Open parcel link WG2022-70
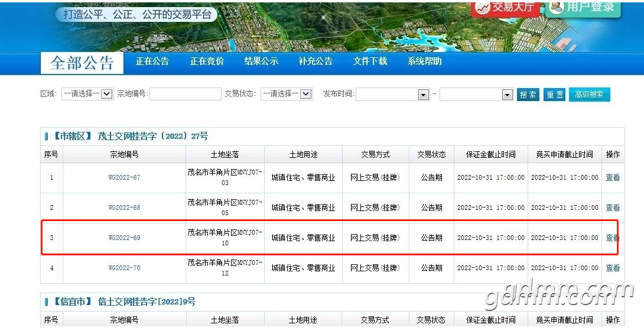The height and width of the screenshot is (334, 644). [x=124, y=268]
